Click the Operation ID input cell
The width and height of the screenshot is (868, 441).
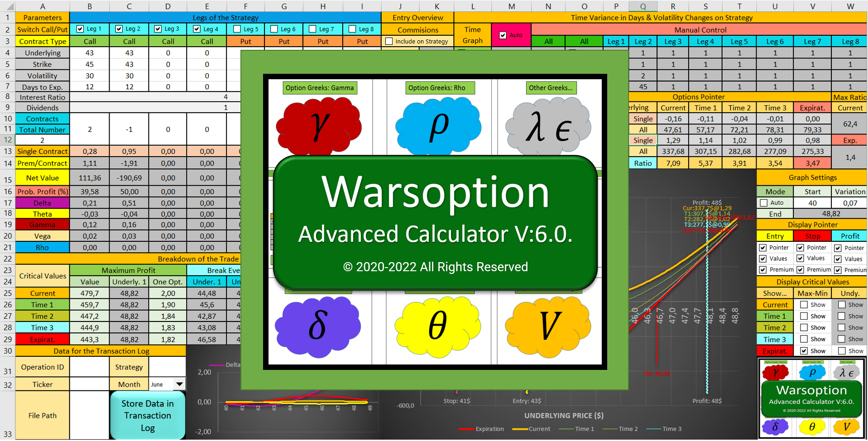point(89,367)
